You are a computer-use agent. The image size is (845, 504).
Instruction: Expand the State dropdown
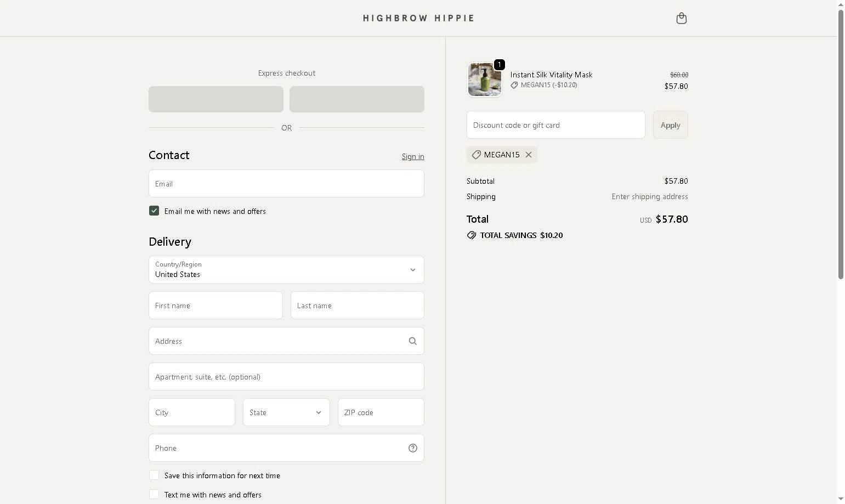[x=286, y=412]
